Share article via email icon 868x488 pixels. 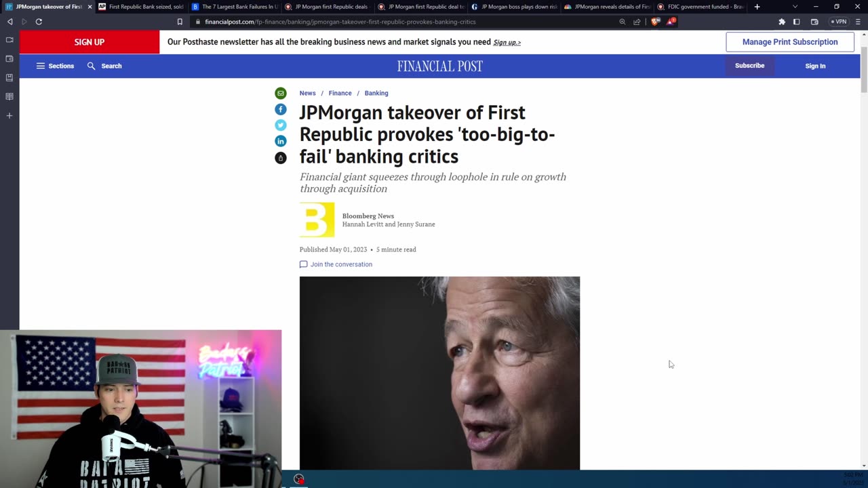click(x=280, y=93)
